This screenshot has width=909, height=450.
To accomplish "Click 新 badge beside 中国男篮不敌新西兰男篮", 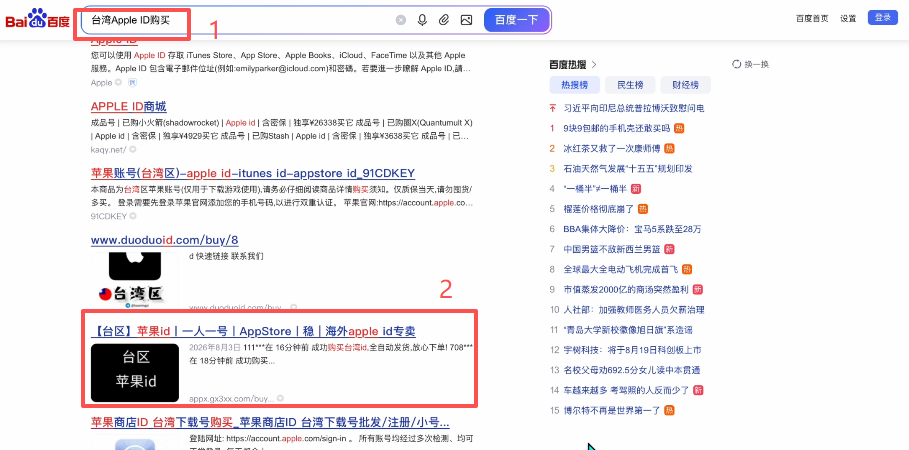I will pyautogui.click(x=669, y=249).
